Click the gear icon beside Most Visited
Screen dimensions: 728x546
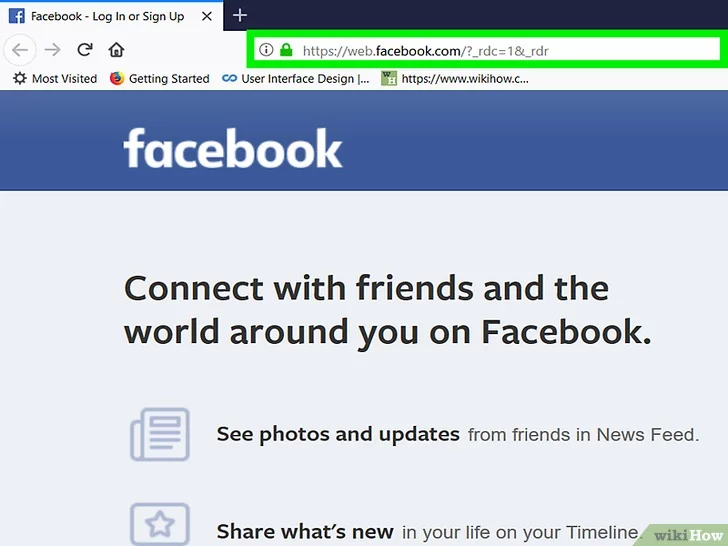(20, 78)
